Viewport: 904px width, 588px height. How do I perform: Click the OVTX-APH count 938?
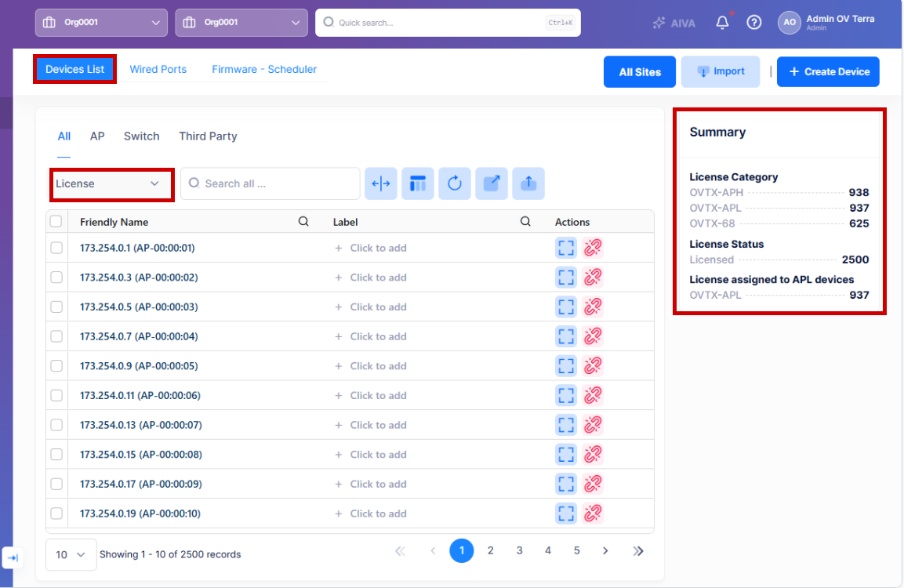tap(859, 193)
